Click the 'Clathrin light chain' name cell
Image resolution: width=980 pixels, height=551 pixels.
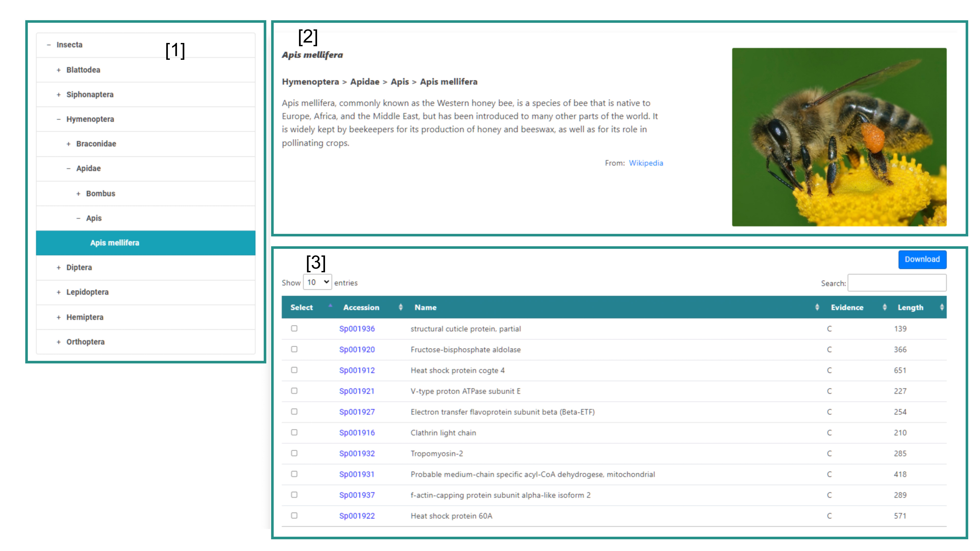(x=443, y=433)
